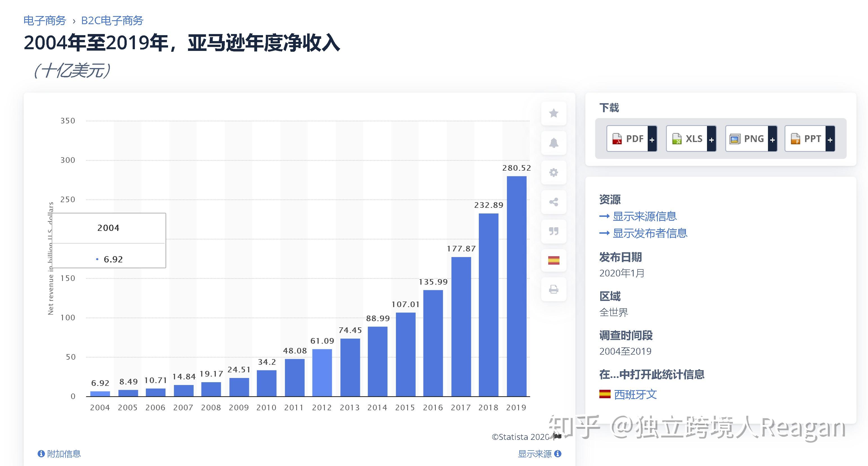Click the Spanish flag icon in the chart toolbar
This screenshot has height=466, width=868.
click(x=554, y=260)
